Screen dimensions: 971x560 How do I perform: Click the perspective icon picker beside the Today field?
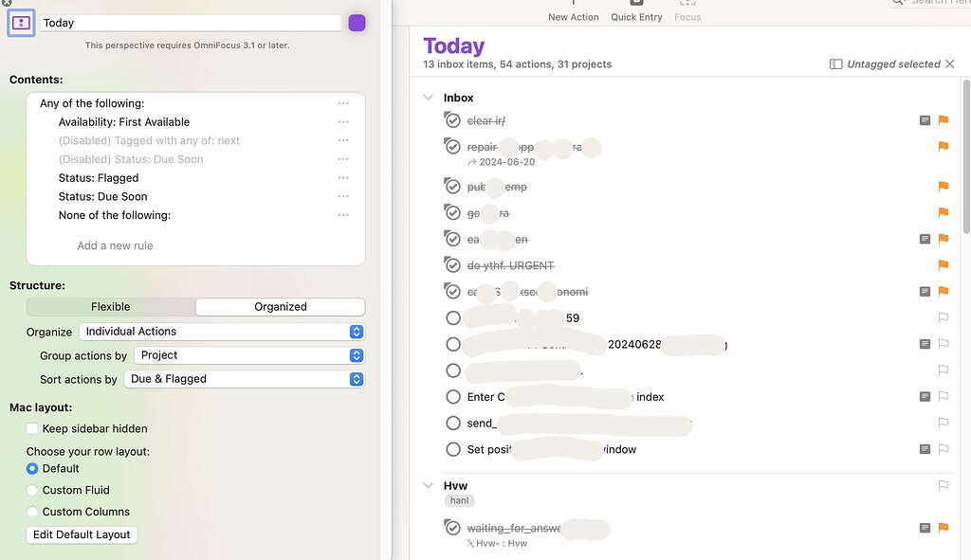pyautogui.click(x=21, y=22)
